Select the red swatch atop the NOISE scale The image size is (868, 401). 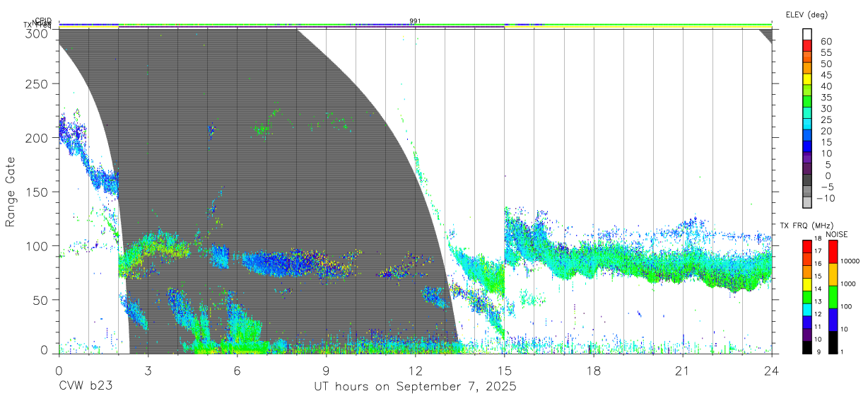[x=833, y=250]
